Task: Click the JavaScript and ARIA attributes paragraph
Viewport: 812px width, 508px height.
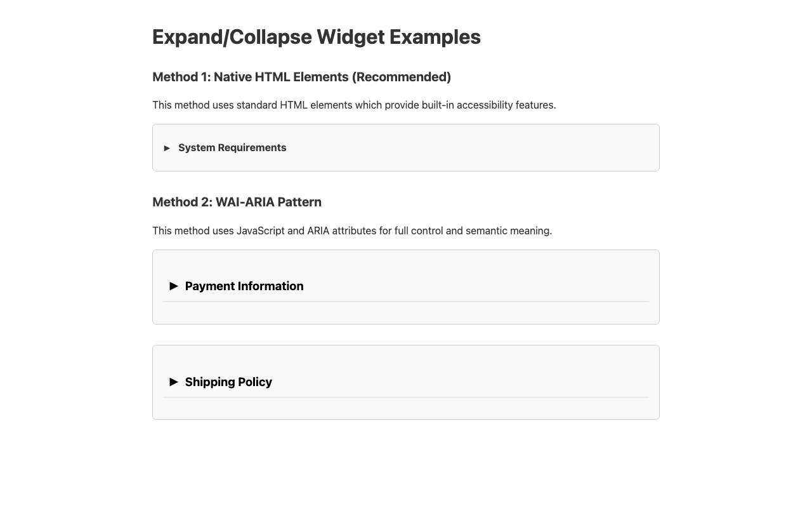Action: pos(352,231)
